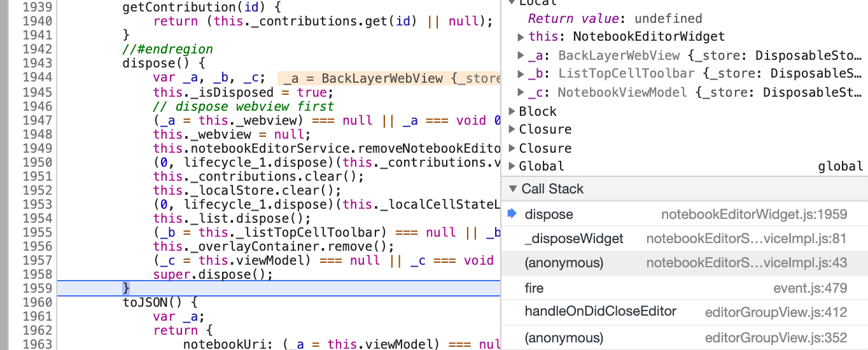Screen dimensions: 868x350
Task: Click the 'Return value: undefined' entry
Action: pos(615,18)
